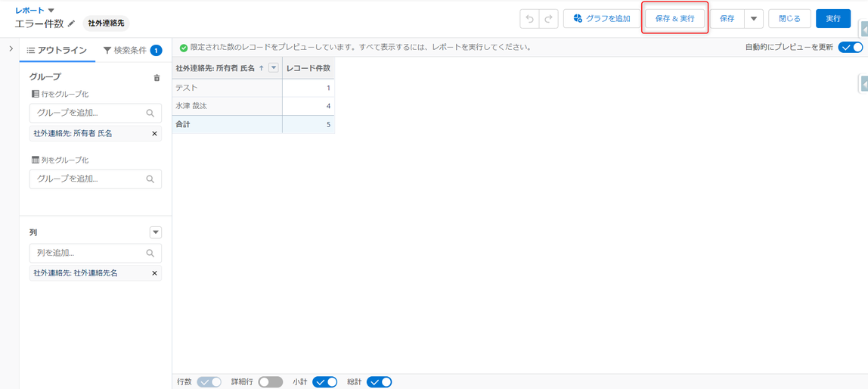Image resolution: width=868 pixels, height=389 pixels.
Task: Click the 社外連絡先 report type badge
Action: pos(107,23)
